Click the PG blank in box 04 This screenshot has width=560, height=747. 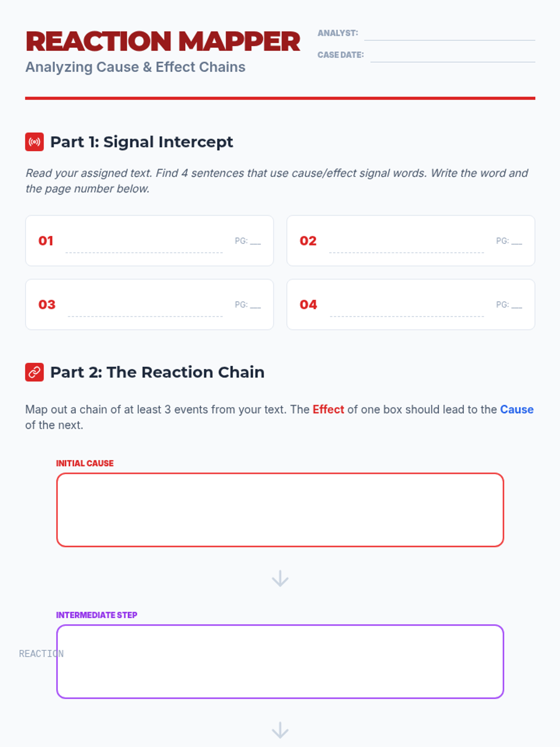(517, 305)
